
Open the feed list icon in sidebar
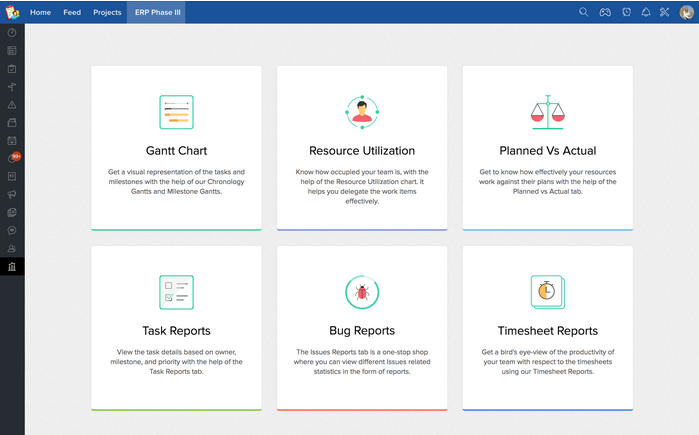12,51
